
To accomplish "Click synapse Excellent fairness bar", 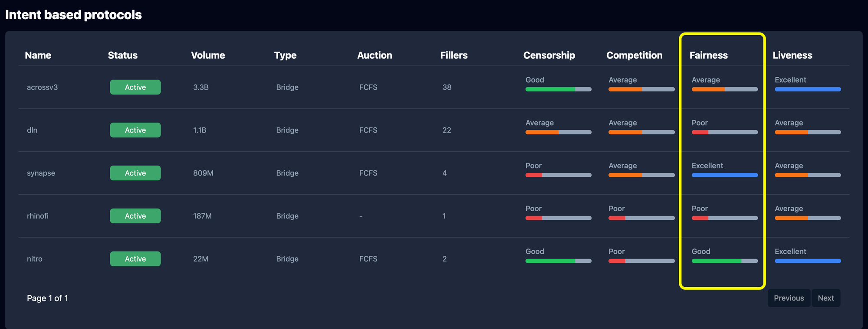I will (724, 175).
